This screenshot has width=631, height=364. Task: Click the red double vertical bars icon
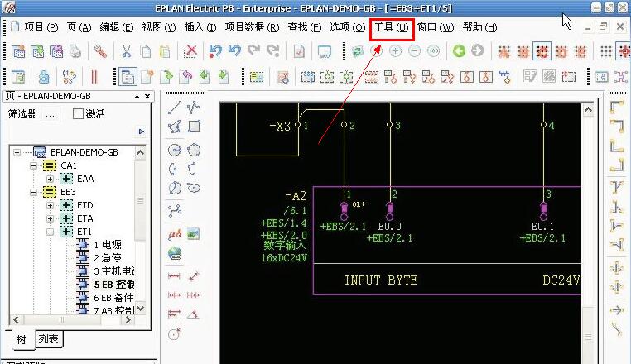click(94, 76)
